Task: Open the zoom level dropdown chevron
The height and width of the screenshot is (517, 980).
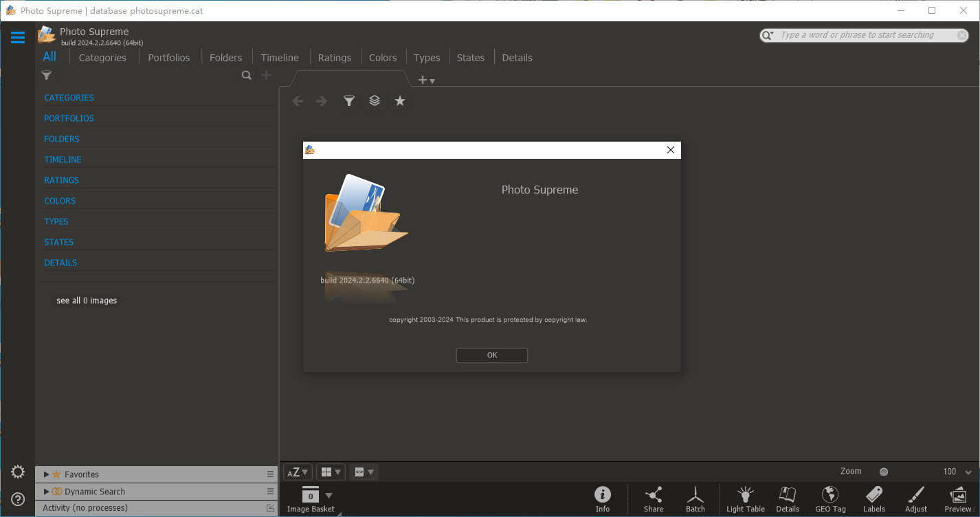Action: click(x=968, y=472)
